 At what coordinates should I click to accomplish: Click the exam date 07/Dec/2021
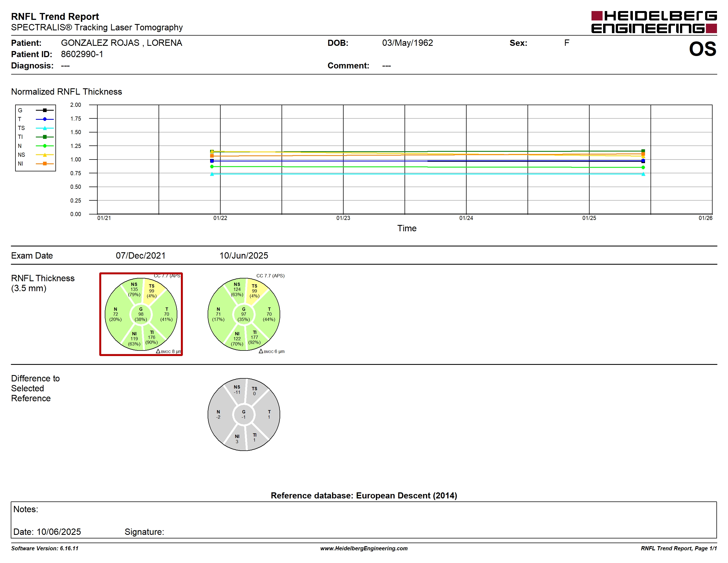click(x=141, y=256)
